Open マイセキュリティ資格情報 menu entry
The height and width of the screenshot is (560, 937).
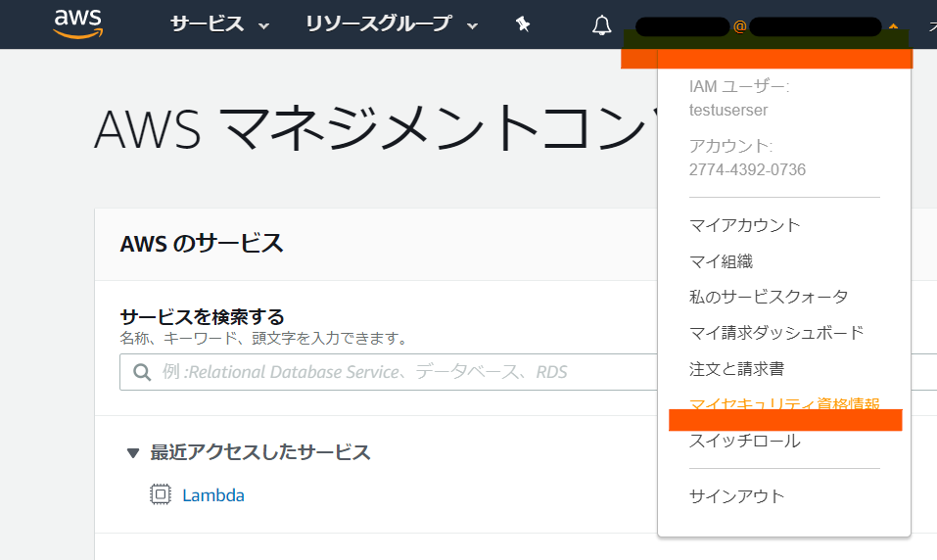784,402
